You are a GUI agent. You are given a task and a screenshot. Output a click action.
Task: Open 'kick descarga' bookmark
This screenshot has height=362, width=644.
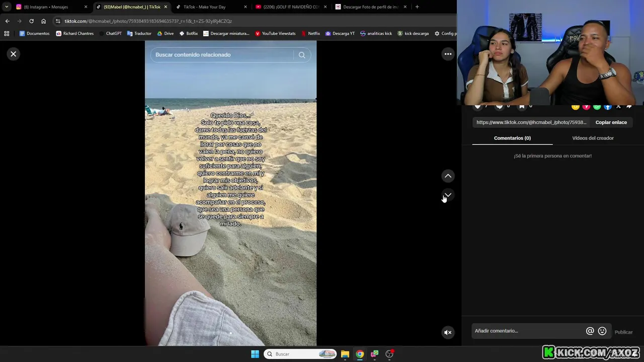413,34
